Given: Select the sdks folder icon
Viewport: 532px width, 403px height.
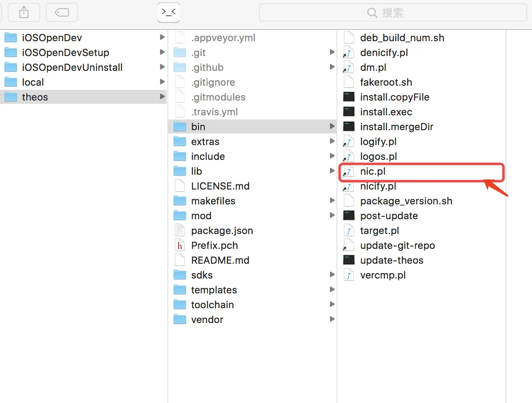Looking at the screenshot, I should [x=180, y=275].
